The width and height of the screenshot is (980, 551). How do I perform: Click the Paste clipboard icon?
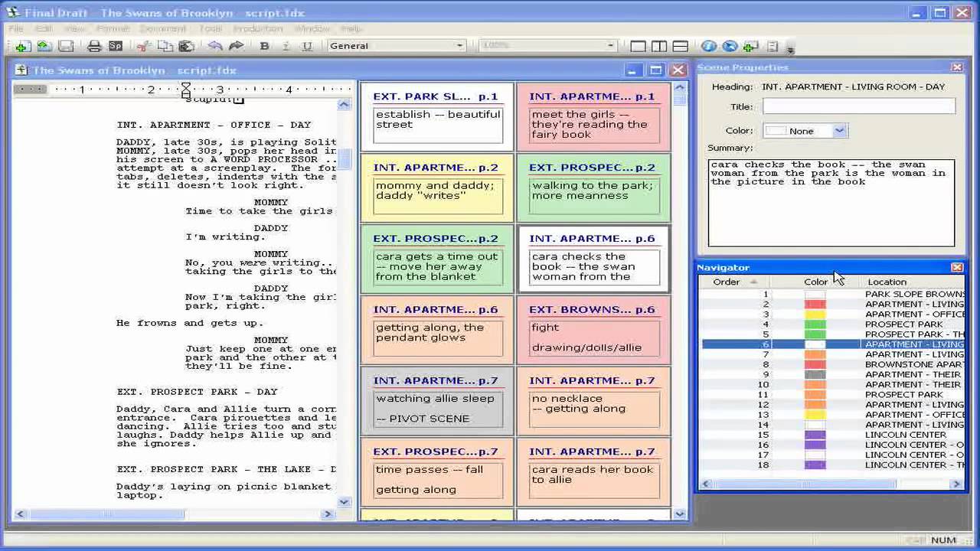[x=186, y=46]
